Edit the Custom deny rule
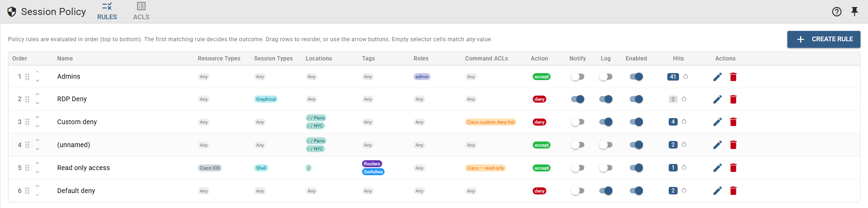This screenshot has height=208, width=868. [x=717, y=122]
